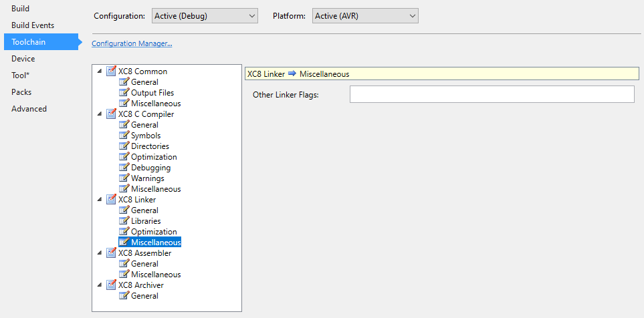644x318 pixels.
Task: Collapse the XC8 Linker tree node
Action: tap(100, 200)
